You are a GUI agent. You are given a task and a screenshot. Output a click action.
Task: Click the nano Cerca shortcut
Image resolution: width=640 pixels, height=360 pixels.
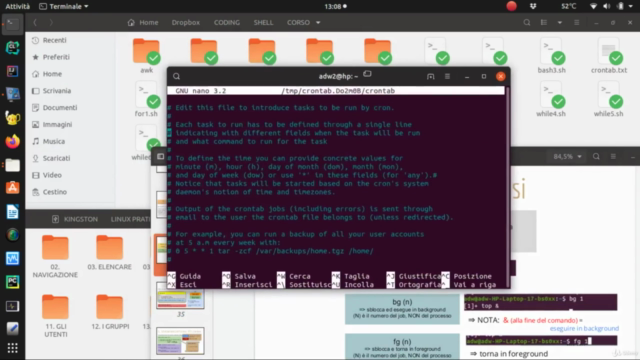point(294,276)
